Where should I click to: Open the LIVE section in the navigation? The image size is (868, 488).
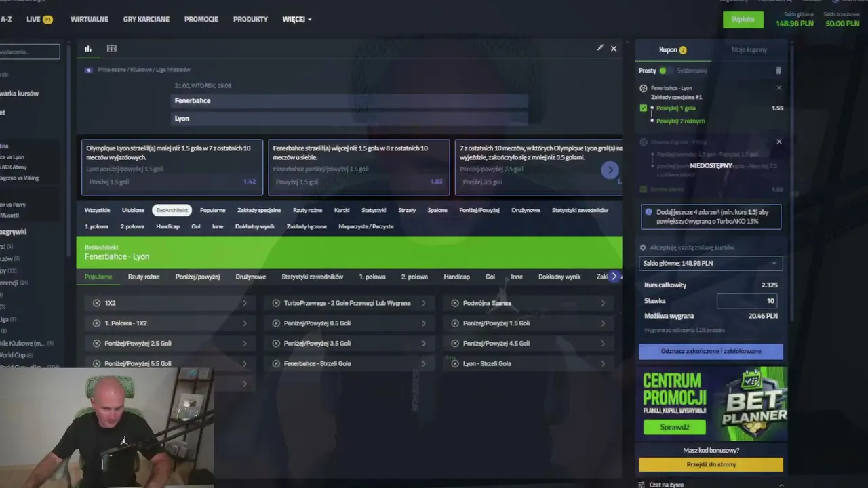point(39,19)
